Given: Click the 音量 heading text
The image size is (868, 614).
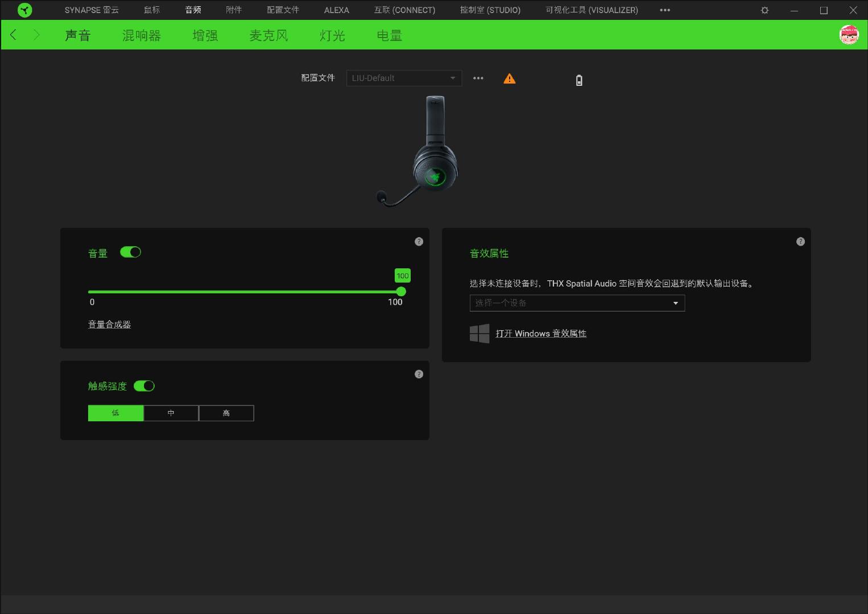Looking at the screenshot, I should point(98,254).
